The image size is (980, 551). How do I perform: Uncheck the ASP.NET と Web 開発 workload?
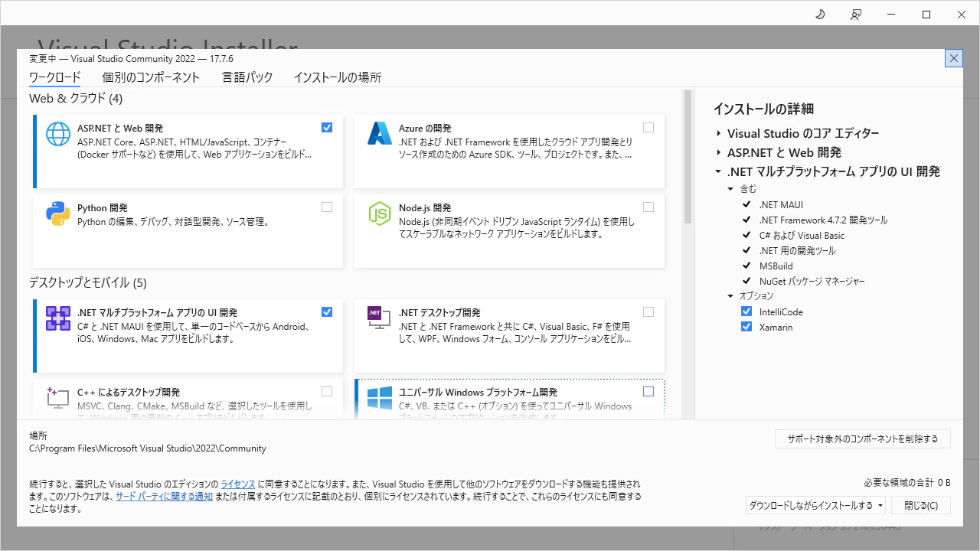click(327, 127)
